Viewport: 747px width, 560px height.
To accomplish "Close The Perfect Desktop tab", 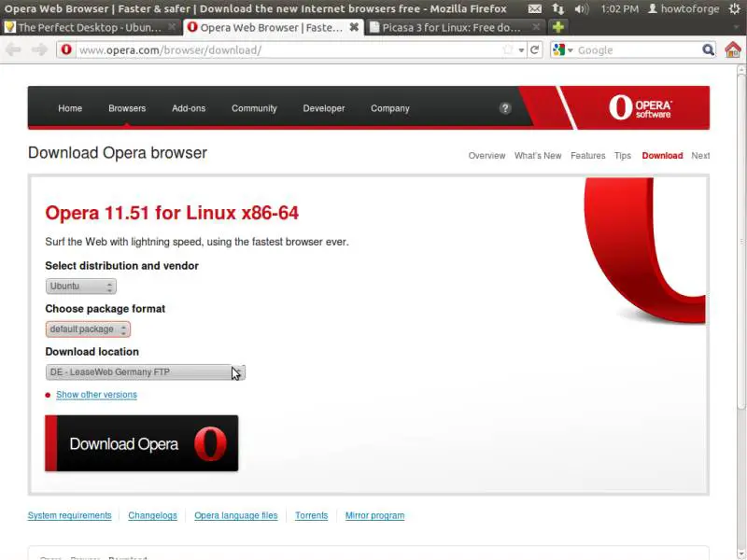I will [x=172, y=27].
